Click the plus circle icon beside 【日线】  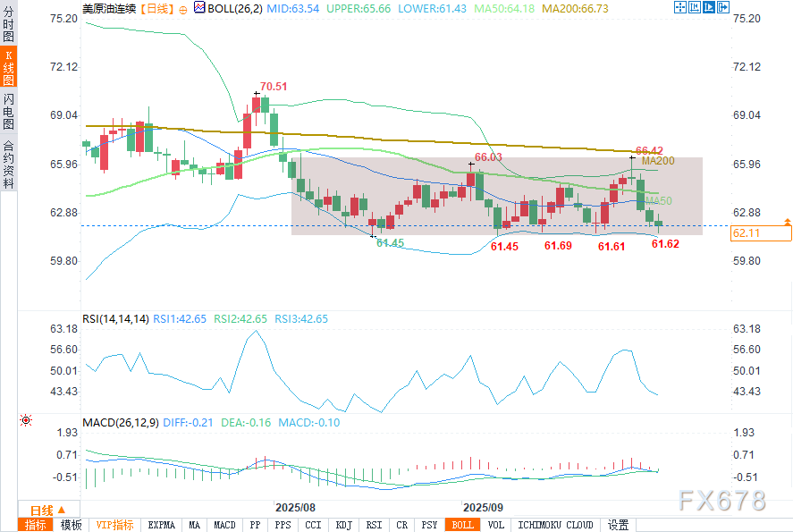pos(183,8)
